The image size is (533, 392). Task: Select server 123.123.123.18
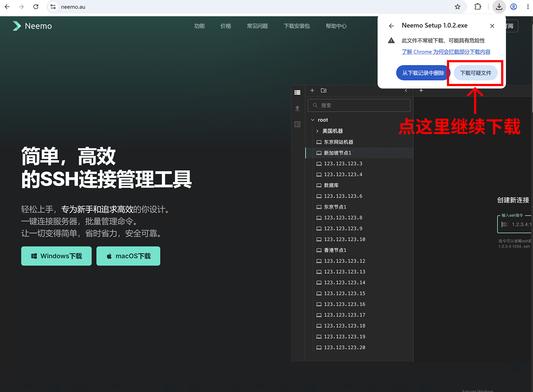(x=359, y=326)
